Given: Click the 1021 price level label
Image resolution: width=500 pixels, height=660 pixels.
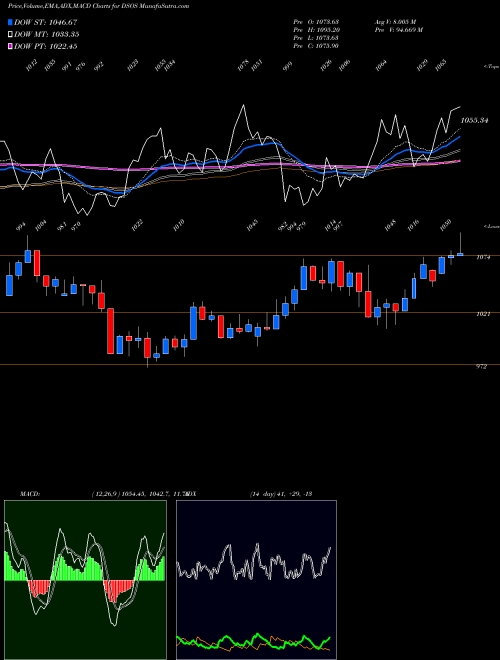Looking at the screenshot, I should (482, 314).
